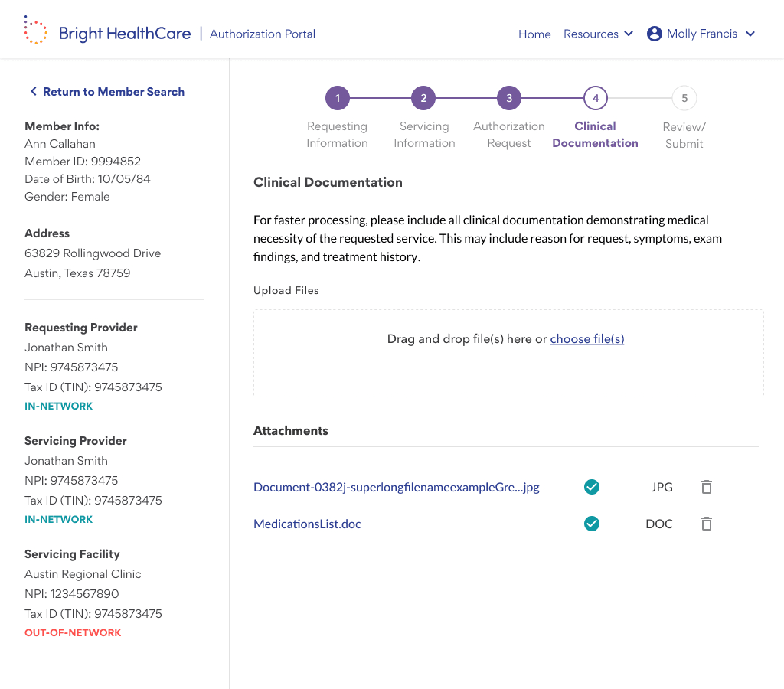Click the Gender: Female text

[67, 197]
